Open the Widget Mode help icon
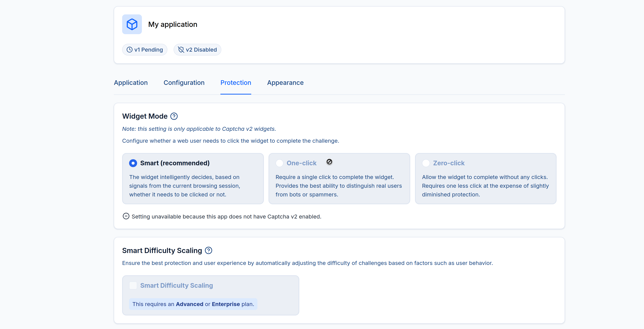The image size is (644, 329). (x=174, y=116)
